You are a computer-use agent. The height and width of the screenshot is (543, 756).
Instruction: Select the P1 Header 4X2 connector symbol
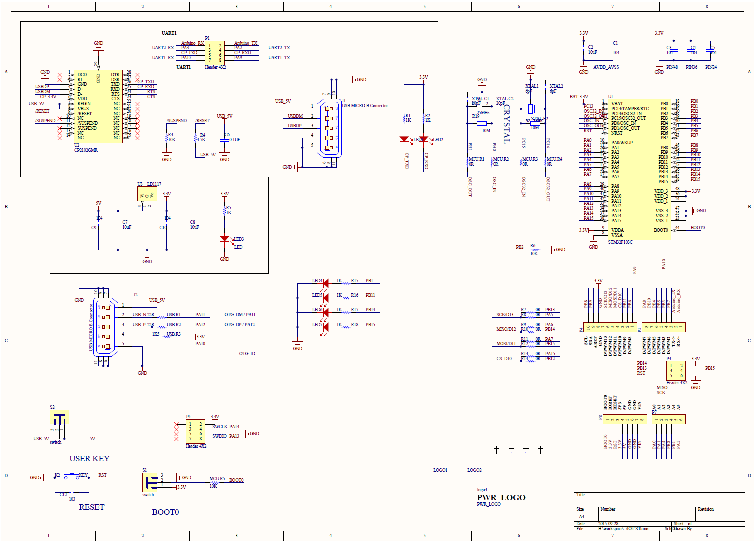pyautogui.click(x=215, y=53)
